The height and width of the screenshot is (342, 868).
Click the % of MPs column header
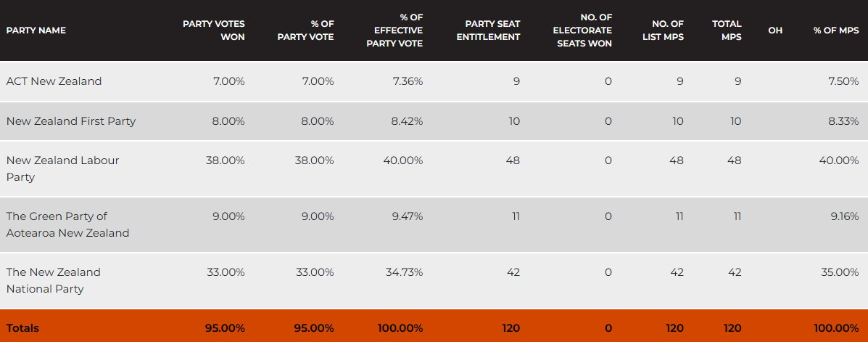click(836, 30)
